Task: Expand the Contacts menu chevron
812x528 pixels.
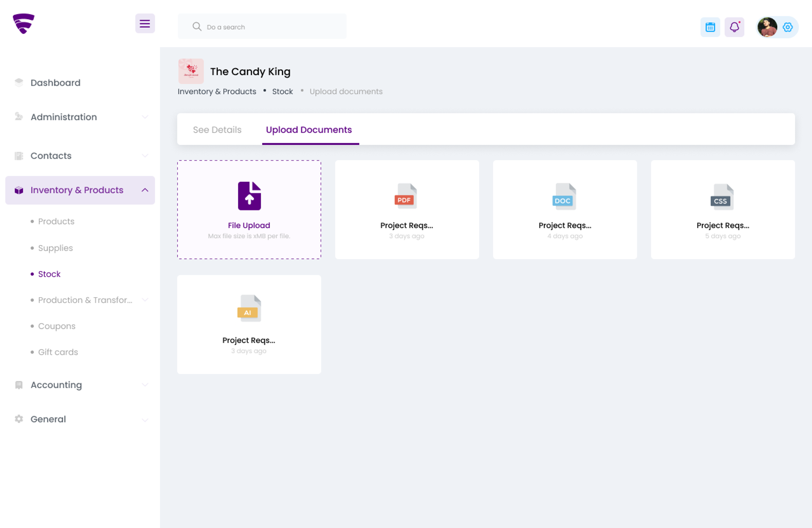Action: click(145, 156)
